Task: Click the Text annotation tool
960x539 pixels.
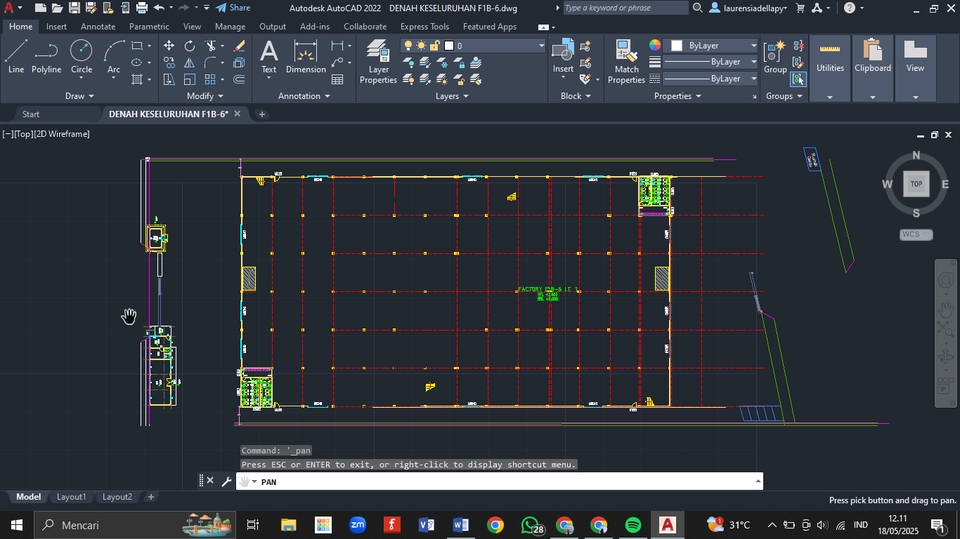Action: [269, 56]
